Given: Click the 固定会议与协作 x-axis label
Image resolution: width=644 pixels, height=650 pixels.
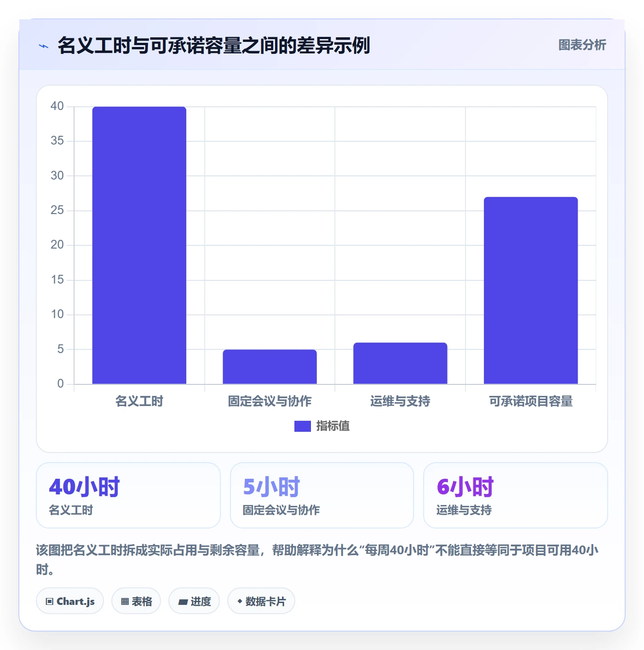Looking at the screenshot, I should (x=270, y=401).
